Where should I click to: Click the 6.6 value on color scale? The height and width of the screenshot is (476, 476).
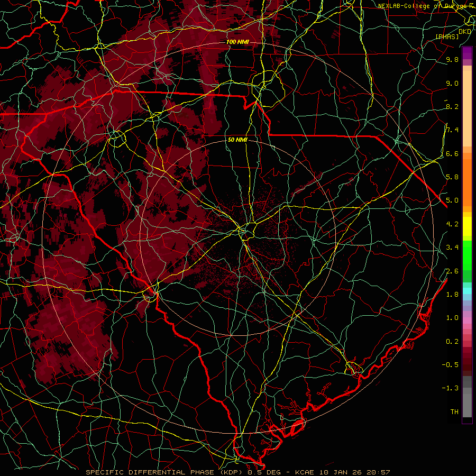[452, 153]
